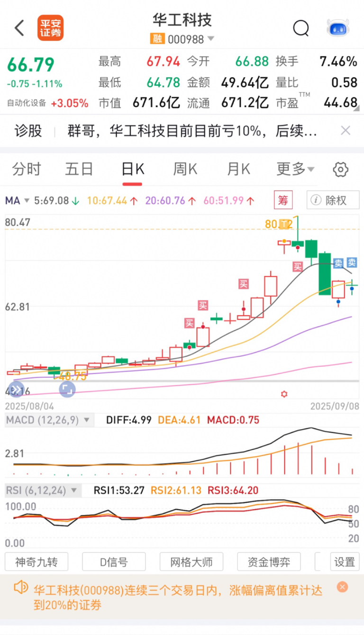Open the 神奇九转 indicator
Screen dimensions: 364x635
coord(36,562)
